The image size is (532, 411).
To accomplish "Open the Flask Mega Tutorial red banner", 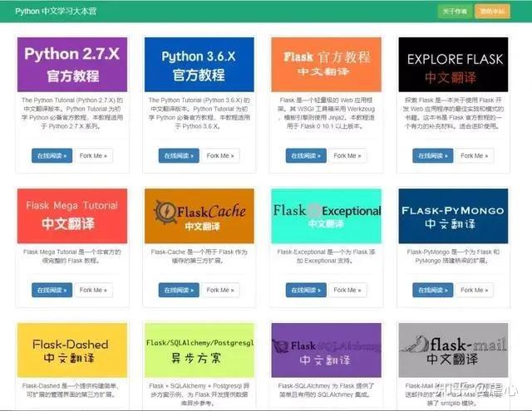I will coord(72,216).
